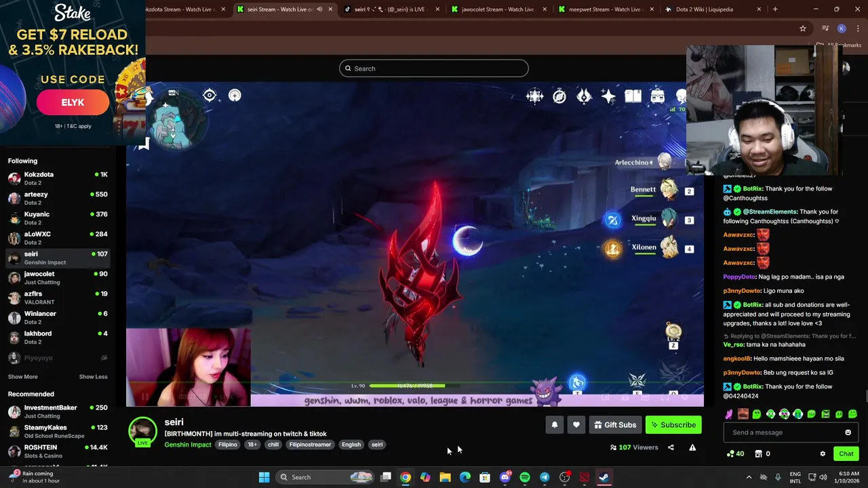Open InvestmentBaker in Recommended list
868x488 pixels.
58,411
